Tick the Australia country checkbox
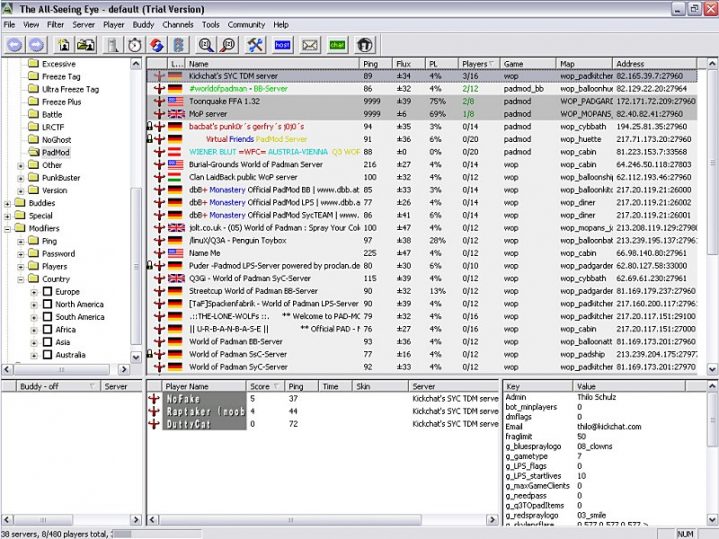 46,355
